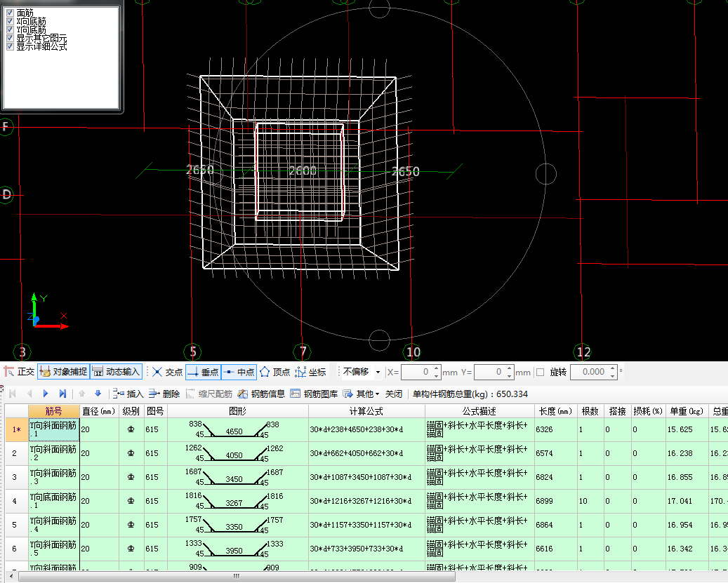Image resolution: width=728 pixels, height=583 pixels.
Task: Click length cell 6326
Action: (x=555, y=429)
